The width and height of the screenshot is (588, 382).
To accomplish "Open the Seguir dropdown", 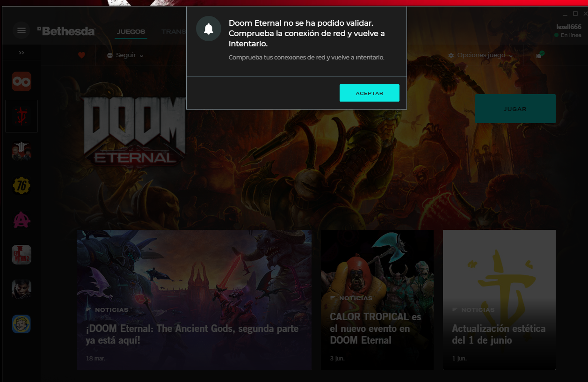I will click(125, 55).
